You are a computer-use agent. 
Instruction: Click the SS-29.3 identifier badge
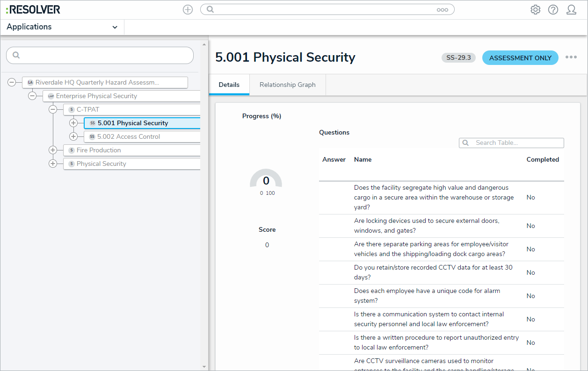(458, 58)
